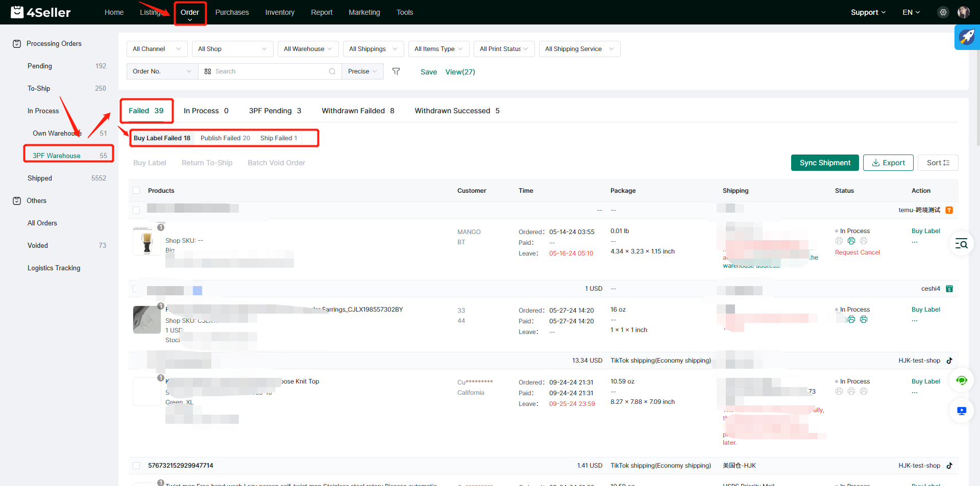Click the filter funnel icon

pos(396,71)
